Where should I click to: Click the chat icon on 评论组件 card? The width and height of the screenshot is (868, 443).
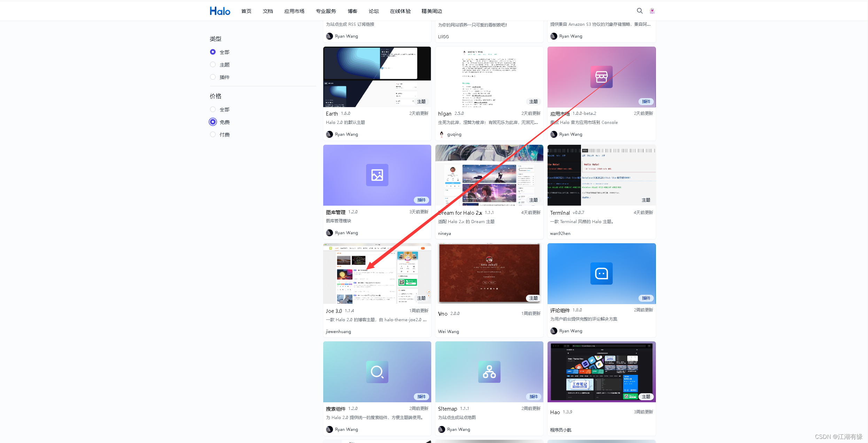pyautogui.click(x=601, y=274)
